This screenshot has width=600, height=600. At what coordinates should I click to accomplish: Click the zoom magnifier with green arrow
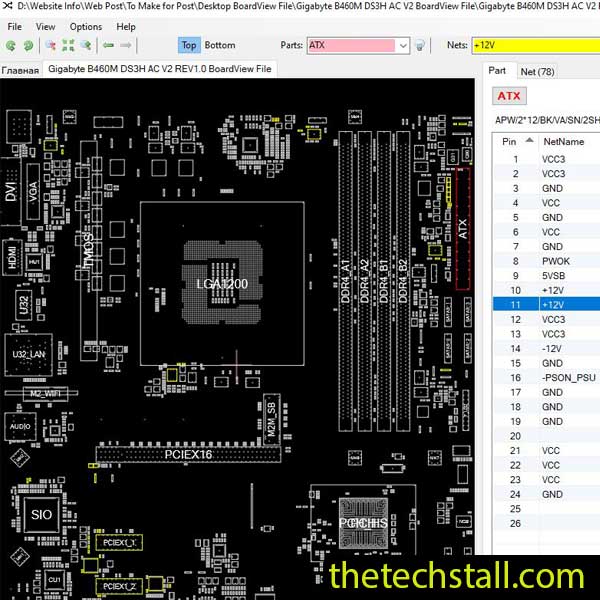86,46
